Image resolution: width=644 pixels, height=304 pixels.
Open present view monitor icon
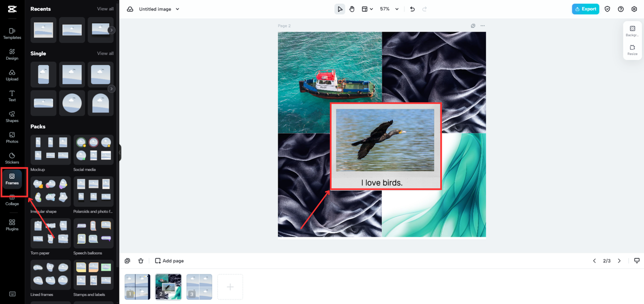pos(636,261)
